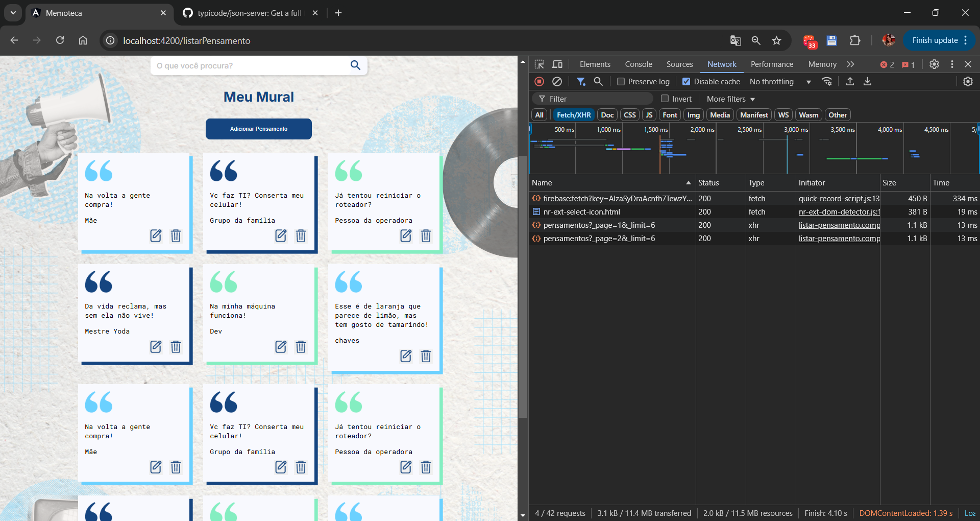Toggle the network filter funnel icon
Screen dimensions: 980x521
coord(581,81)
